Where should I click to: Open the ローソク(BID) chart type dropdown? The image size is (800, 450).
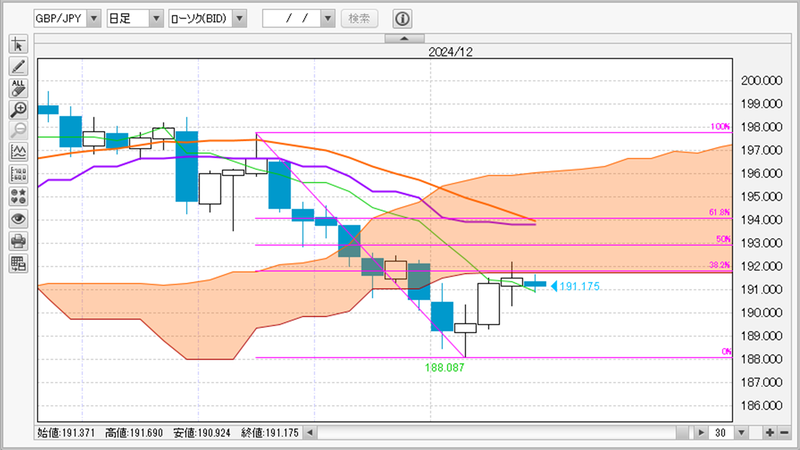(208, 18)
